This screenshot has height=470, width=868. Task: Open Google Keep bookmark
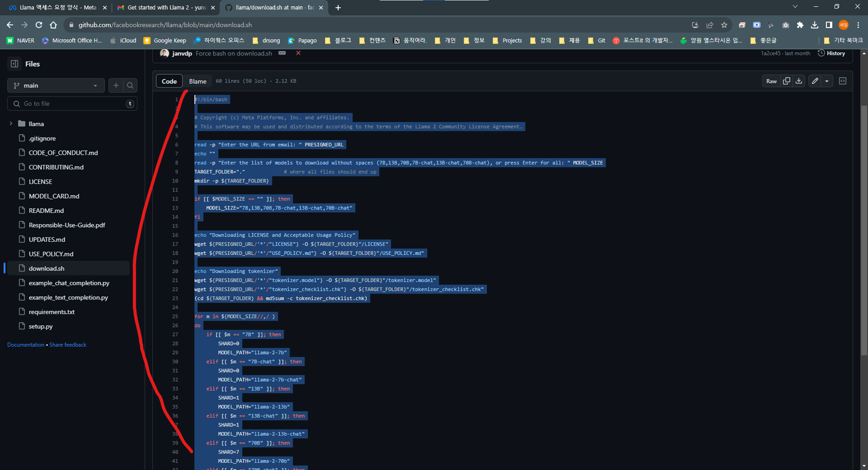[x=165, y=41]
